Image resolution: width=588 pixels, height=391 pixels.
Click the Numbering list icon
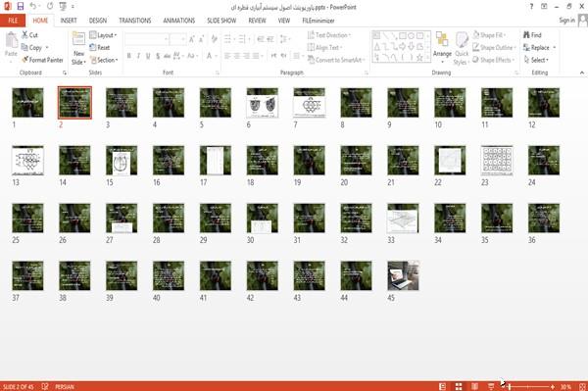coord(243,39)
